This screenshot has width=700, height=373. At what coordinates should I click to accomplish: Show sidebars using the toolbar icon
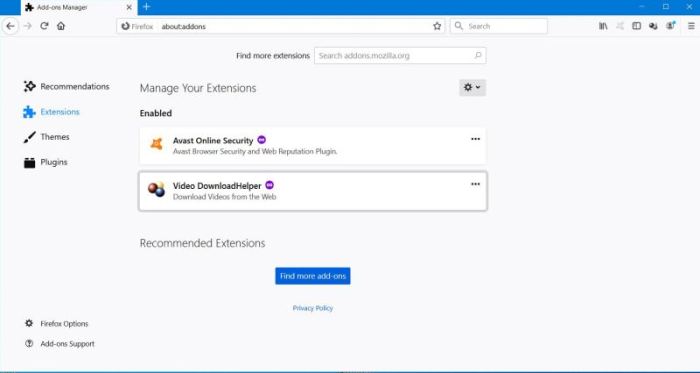point(637,26)
